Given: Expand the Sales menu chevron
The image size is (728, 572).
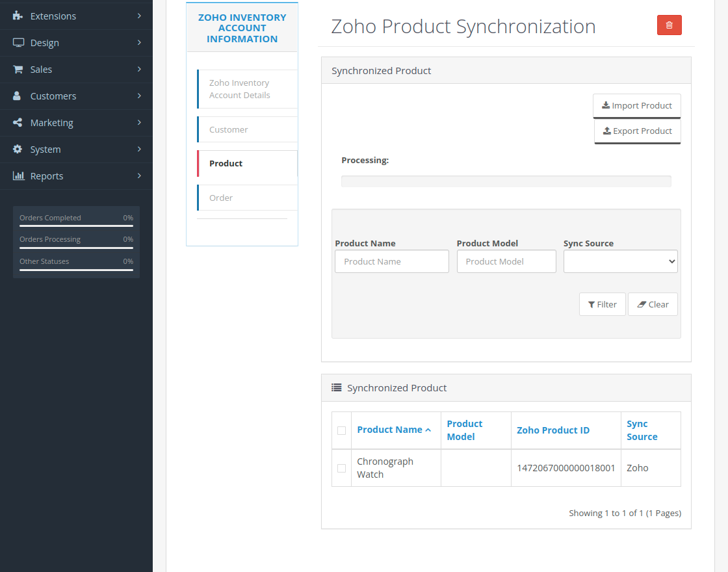Looking at the screenshot, I should pos(138,69).
